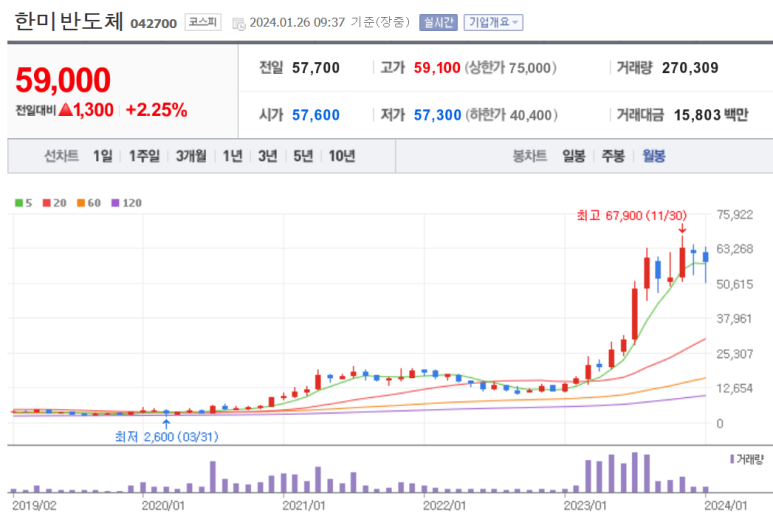The width and height of the screenshot is (773, 525).
Task: Click the 최고 67,900 (11/30) high marker
Action: coord(632,216)
